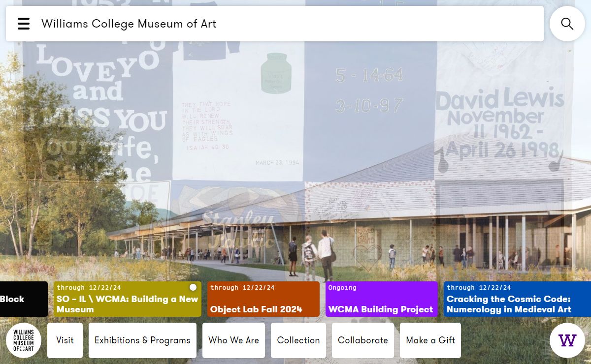
Task: Open the Who We Are menu
Action: coord(233,340)
